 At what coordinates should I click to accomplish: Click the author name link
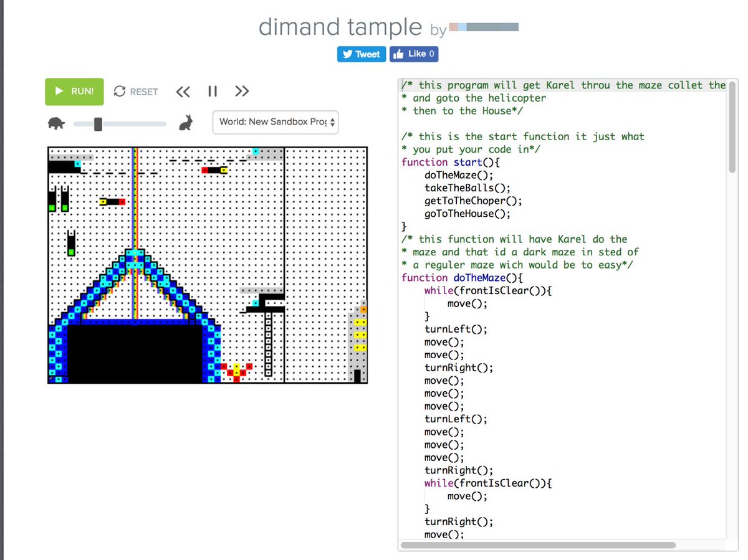(484, 27)
